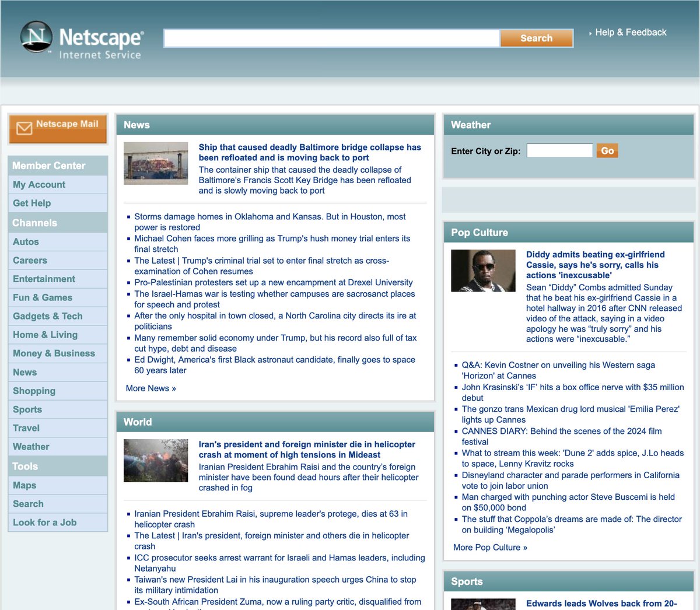Viewport: 700px width, 610px height.
Task: Open Help & Feedback link
Action: 631,33
